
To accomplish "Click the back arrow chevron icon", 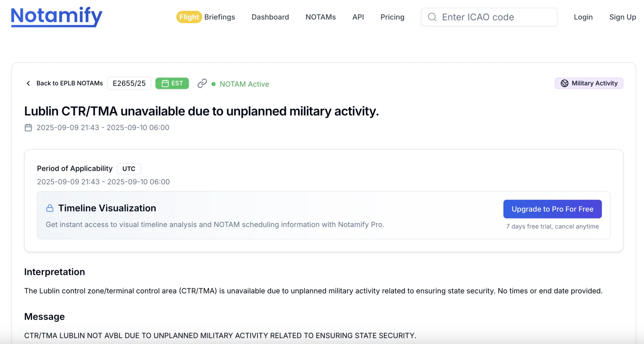I will coord(28,83).
